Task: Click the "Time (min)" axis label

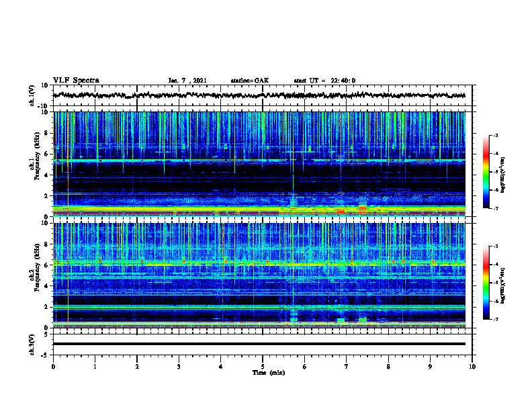Action: [x=269, y=373]
